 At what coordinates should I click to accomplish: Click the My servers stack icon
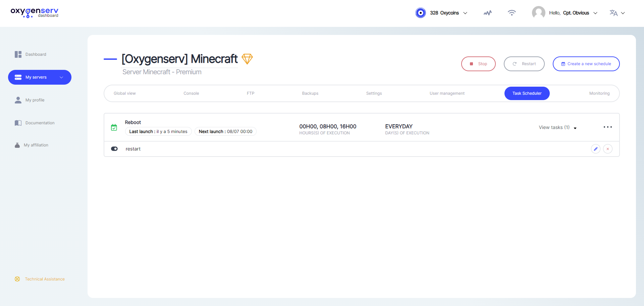(18, 77)
